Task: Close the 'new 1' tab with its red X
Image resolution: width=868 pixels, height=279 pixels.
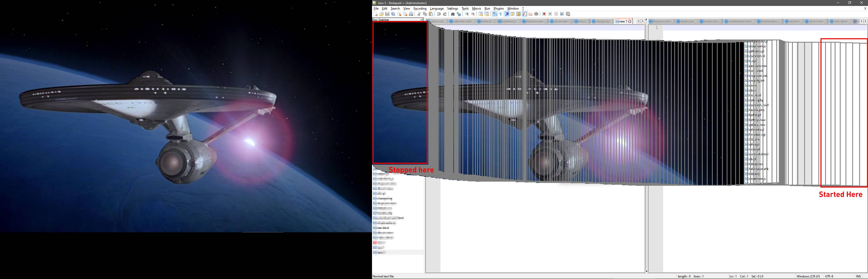Action: [630, 21]
